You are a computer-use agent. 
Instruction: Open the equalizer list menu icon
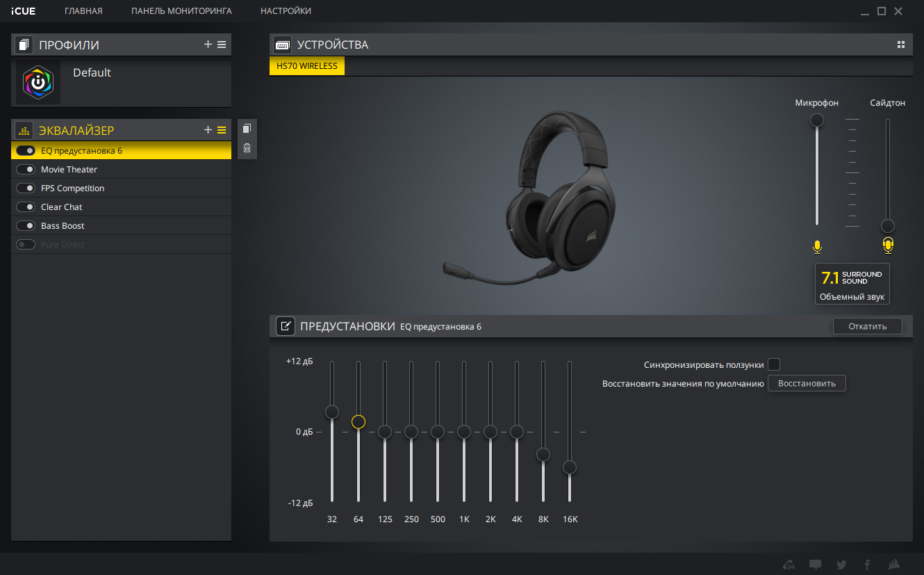[222, 130]
